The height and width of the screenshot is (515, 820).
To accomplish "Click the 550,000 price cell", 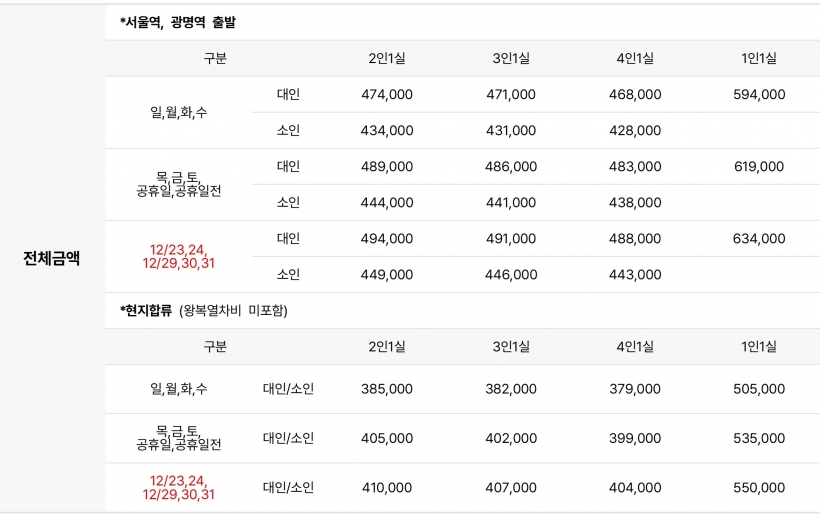I will [x=759, y=488].
